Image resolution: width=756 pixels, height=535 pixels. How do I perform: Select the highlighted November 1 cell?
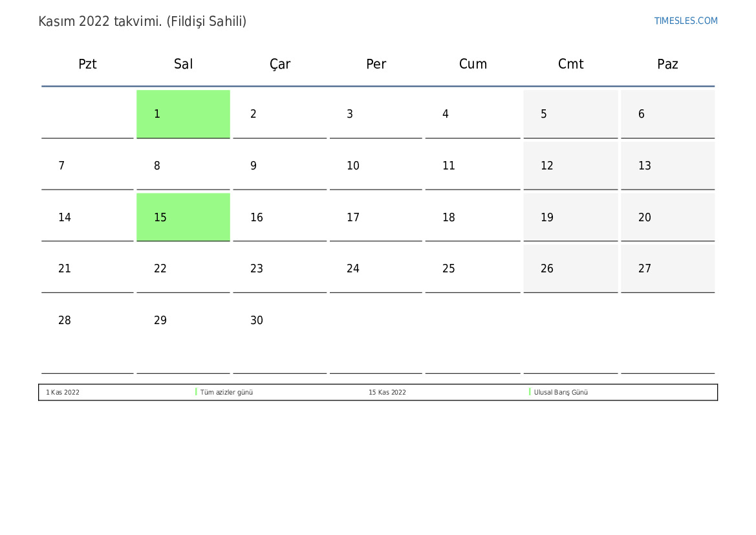183,114
